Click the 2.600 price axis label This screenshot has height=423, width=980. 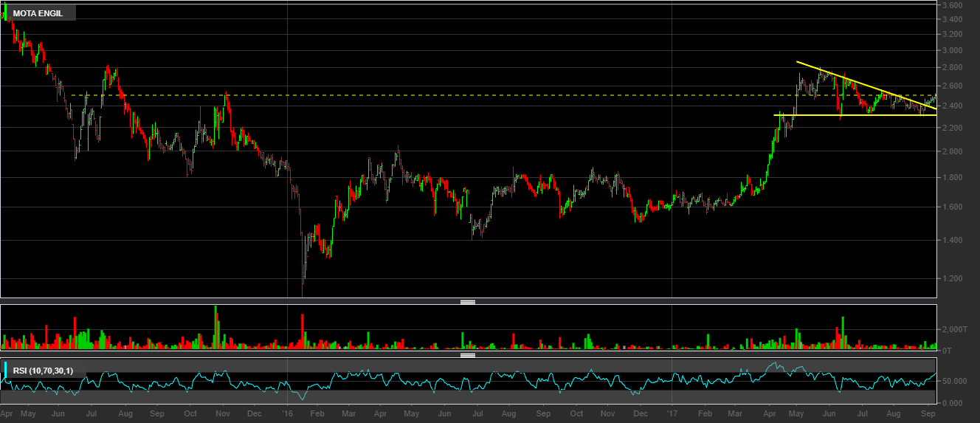(x=952, y=86)
